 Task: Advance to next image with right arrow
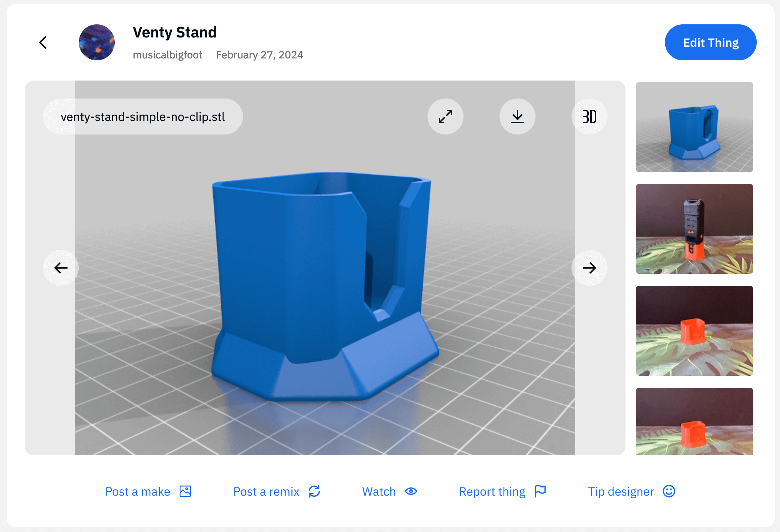pyautogui.click(x=589, y=268)
